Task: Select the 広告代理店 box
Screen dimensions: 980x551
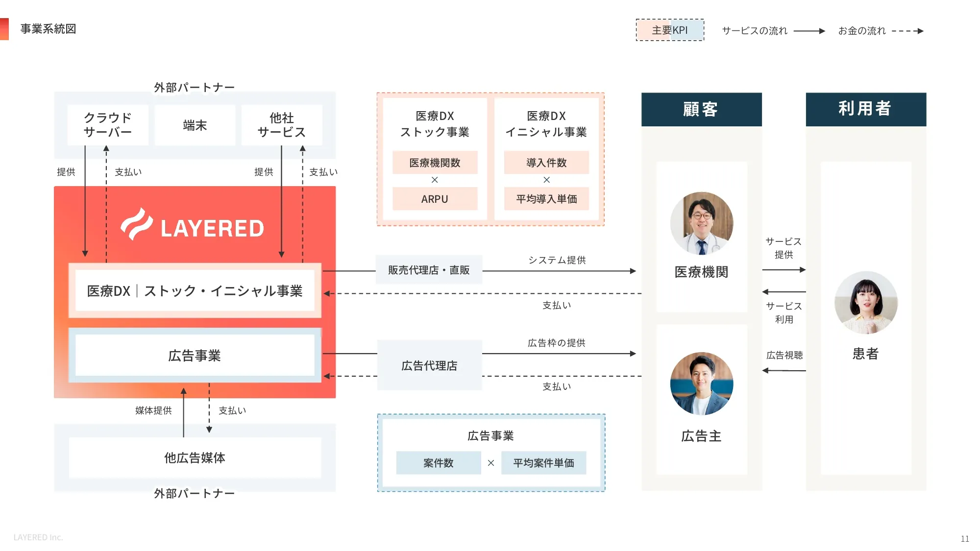Action: point(429,365)
